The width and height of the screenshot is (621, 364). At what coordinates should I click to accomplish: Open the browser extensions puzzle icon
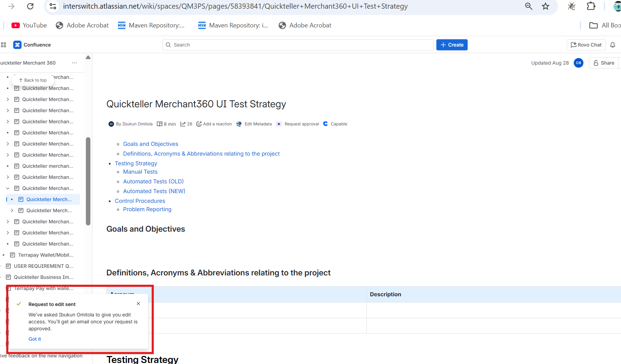click(591, 6)
